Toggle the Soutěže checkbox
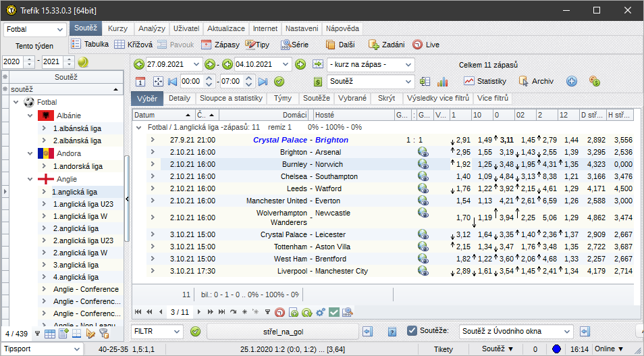The width and height of the screenshot is (644, 356). pyautogui.click(x=412, y=330)
